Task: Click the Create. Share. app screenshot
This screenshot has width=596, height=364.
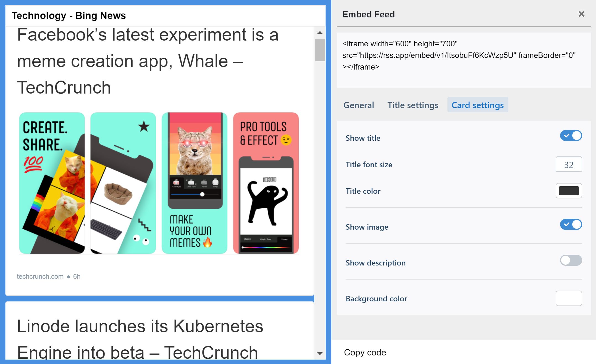Action: pyautogui.click(x=52, y=183)
